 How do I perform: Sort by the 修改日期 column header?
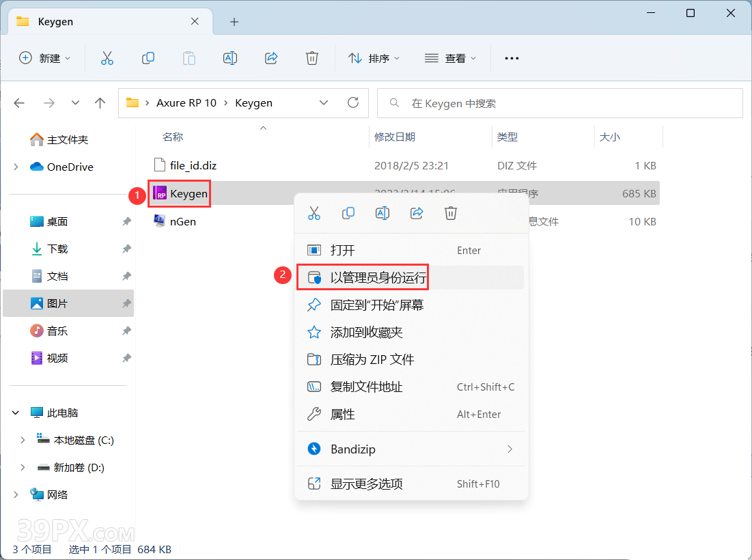(394, 137)
